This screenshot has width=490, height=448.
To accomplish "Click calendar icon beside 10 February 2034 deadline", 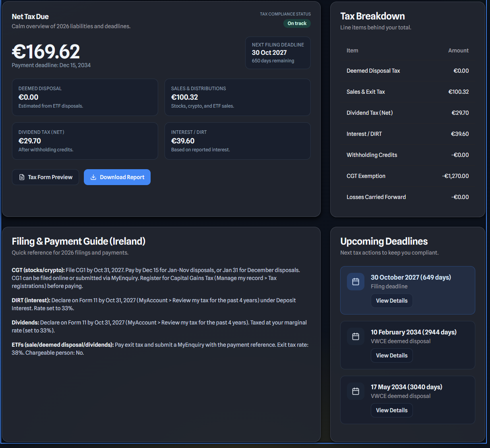I will 355,336.
